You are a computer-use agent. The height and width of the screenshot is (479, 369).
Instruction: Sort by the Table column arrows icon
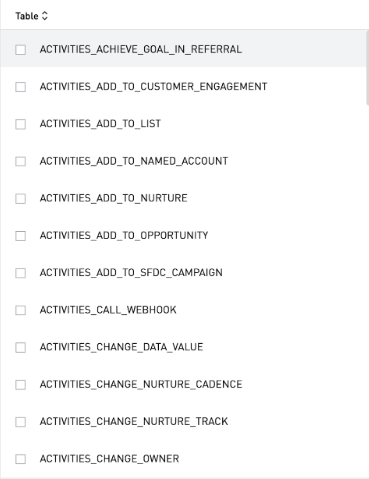[45, 16]
